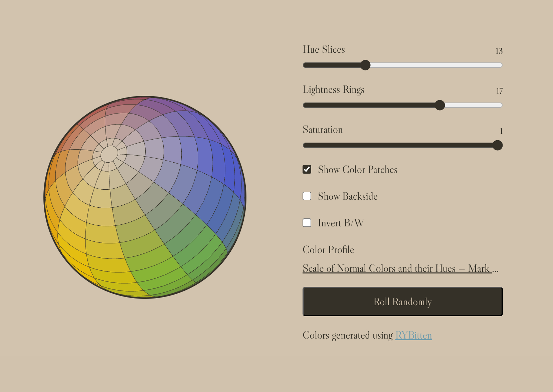Open the RYBitten link
The image size is (553, 392).
click(x=413, y=335)
